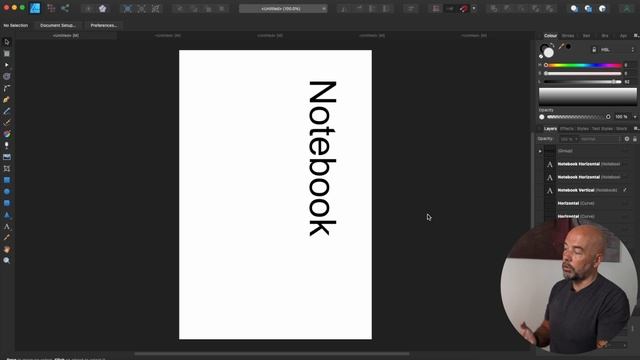The height and width of the screenshot is (360, 640).
Task: Adjust the hue rainbow slider
Action: (x=583, y=65)
